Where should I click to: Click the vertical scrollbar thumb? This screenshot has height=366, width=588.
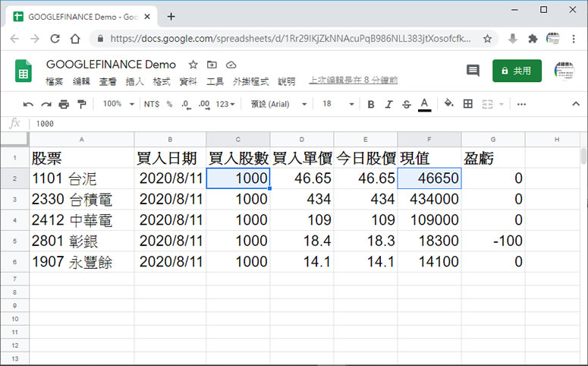tap(583, 156)
